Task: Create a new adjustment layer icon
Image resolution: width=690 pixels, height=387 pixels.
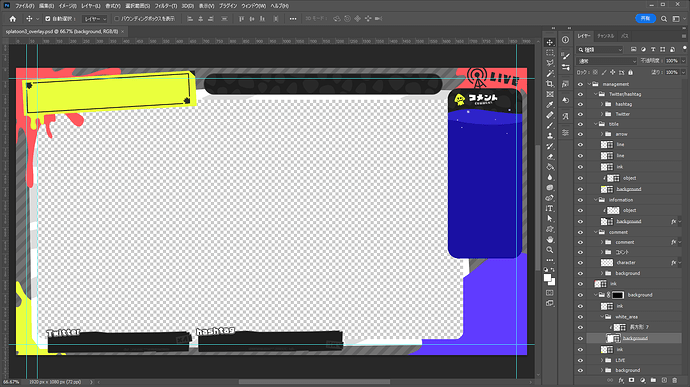Action: [642, 380]
